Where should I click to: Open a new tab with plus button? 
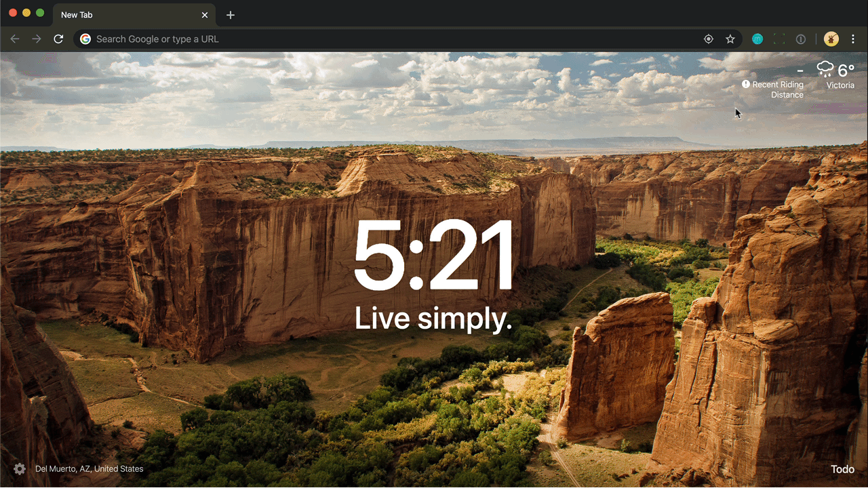231,15
